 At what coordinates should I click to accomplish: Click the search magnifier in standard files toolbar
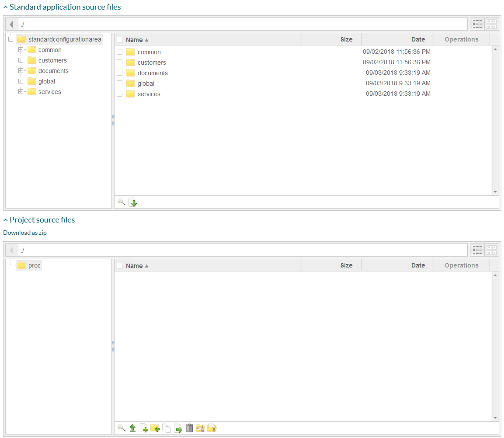tap(122, 202)
